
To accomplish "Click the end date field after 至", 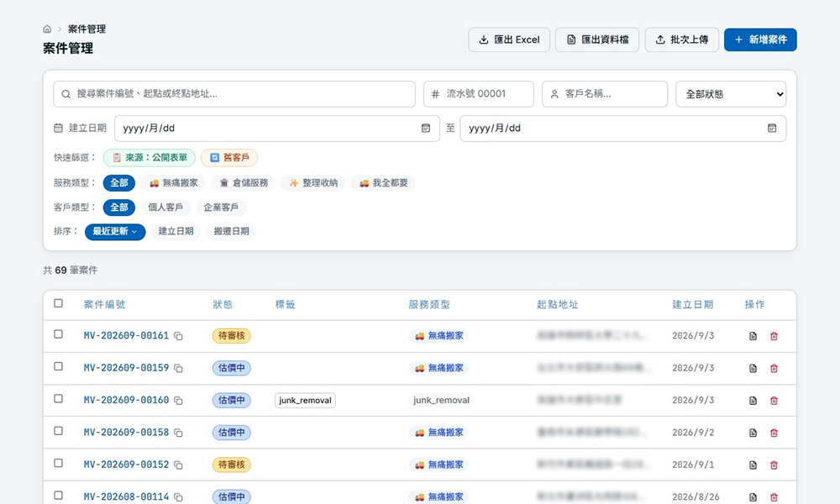I will tap(623, 129).
